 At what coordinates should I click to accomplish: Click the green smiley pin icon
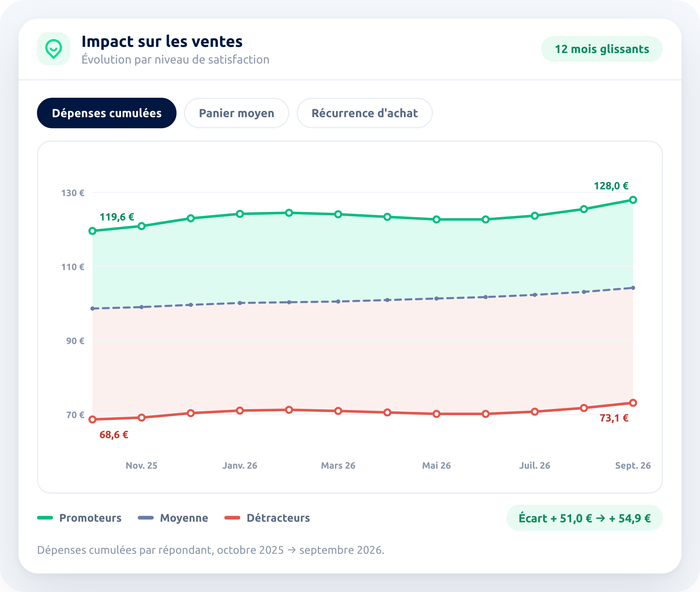pos(54,49)
